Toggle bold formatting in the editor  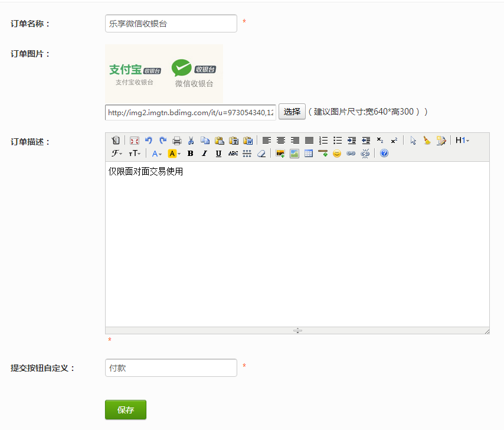pos(190,154)
